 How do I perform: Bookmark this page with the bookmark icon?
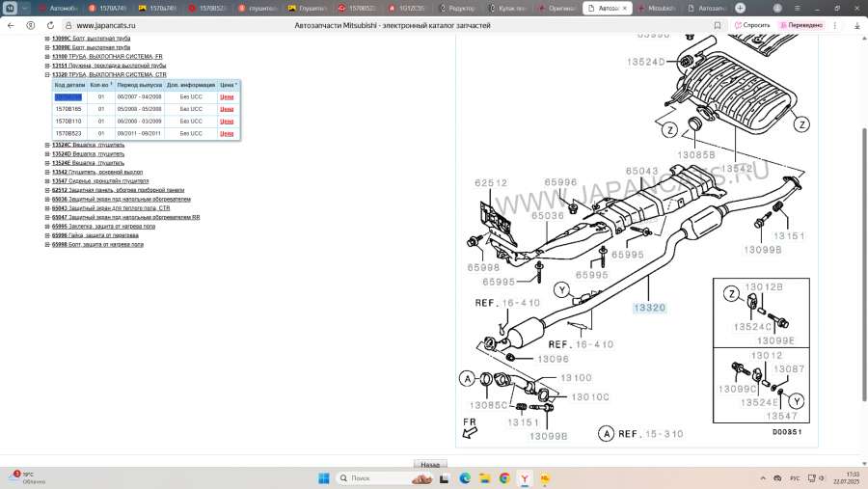click(718, 25)
